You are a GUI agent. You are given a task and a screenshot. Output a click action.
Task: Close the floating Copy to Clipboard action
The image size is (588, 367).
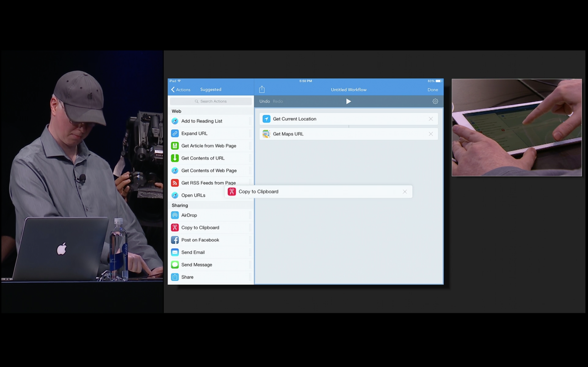click(x=404, y=192)
